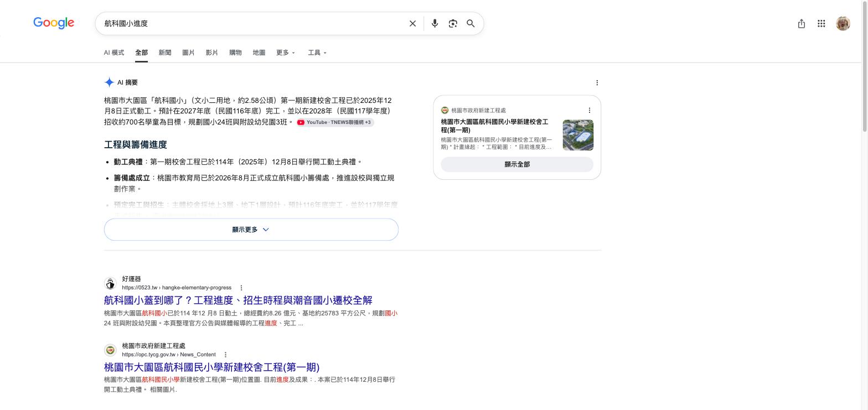Click the 好運器 site name text
Image resolution: width=868 pixels, height=410 pixels.
[131, 279]
